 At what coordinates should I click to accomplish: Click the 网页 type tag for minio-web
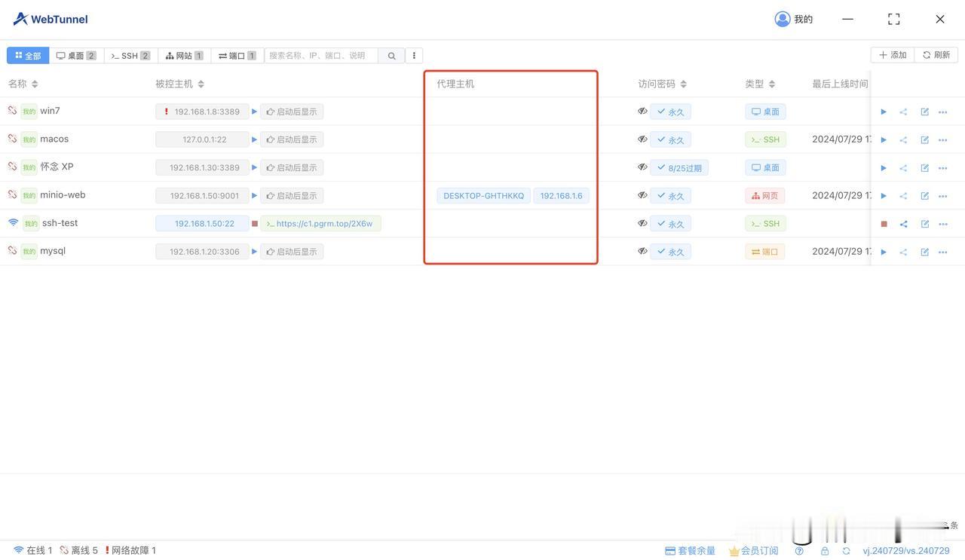[765, 196]
